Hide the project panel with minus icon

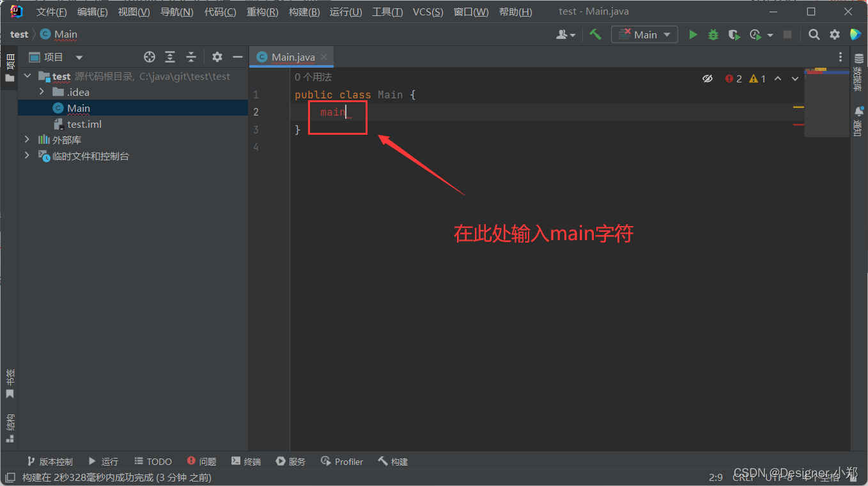(x=238, y=57)
